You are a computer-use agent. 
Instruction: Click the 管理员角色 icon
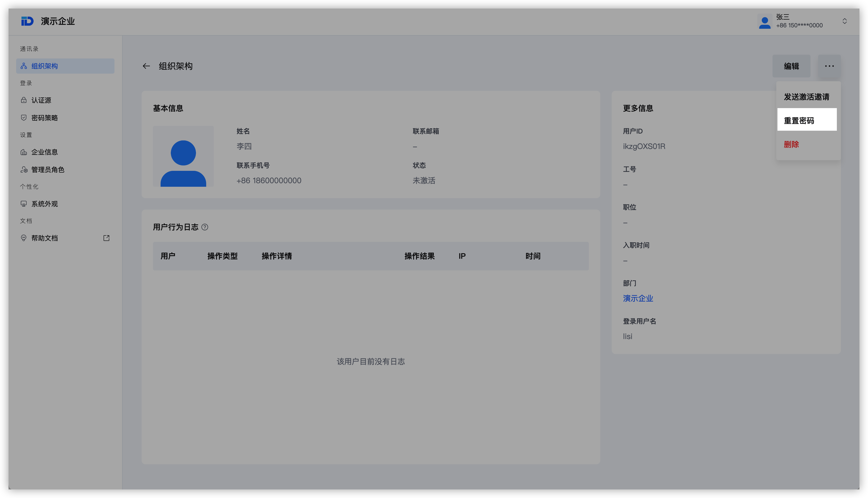click(24, 170)
